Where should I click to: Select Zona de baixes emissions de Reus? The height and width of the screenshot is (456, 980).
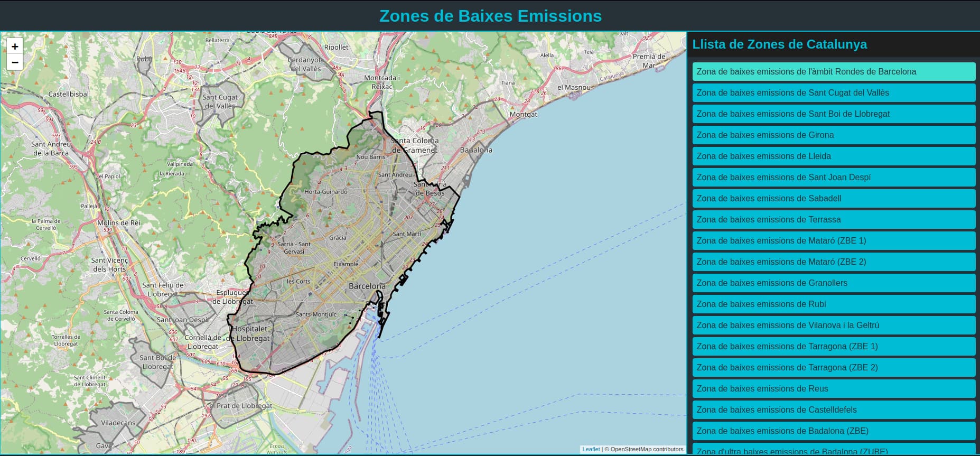834,388
